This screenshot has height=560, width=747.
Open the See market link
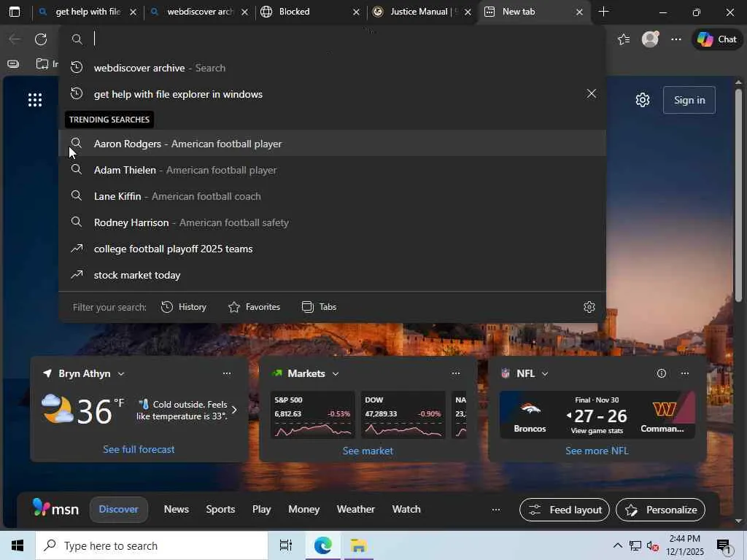click(x=368, y=451)
